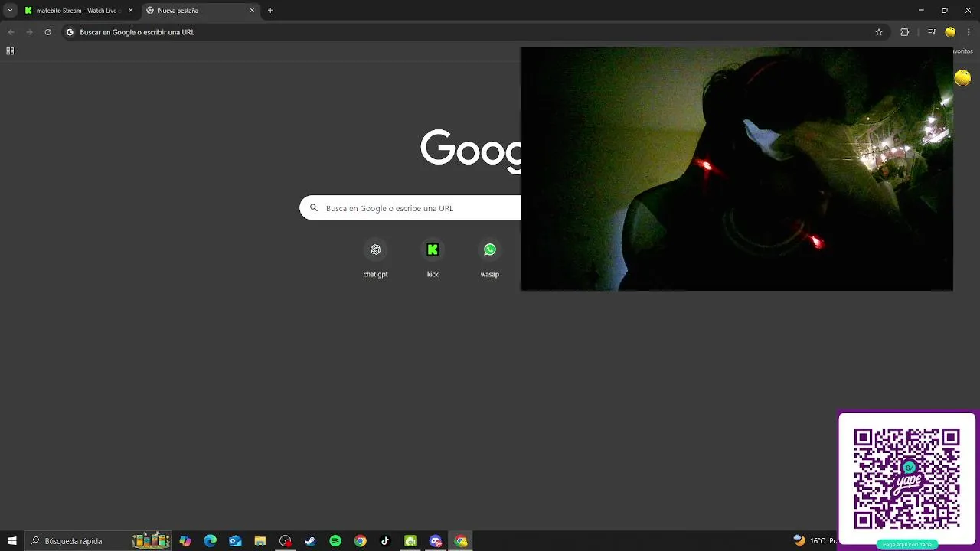
Task: Click the "Paga aquí con Yape" label
Action: point(907,545)
